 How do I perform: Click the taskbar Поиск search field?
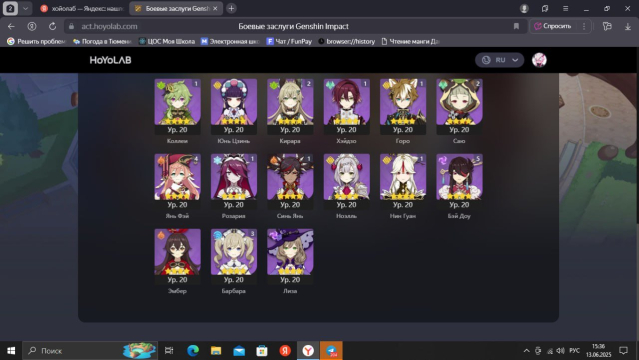[90, 351]
